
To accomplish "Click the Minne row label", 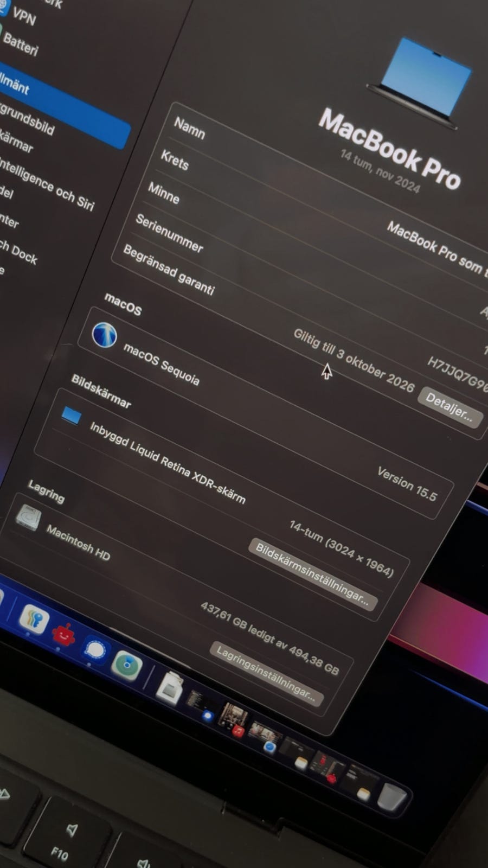I will pyautogui.click(x=163, y=193).
